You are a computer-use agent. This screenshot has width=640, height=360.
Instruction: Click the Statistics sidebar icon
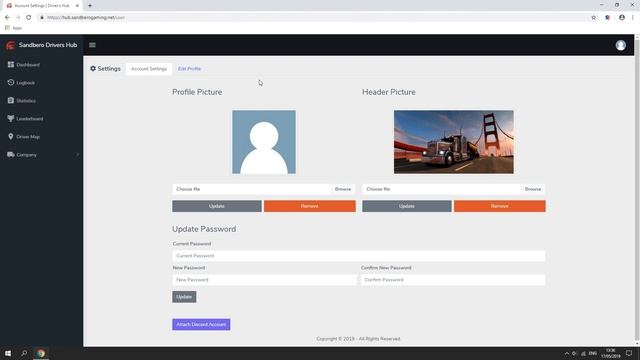point(11,100)
